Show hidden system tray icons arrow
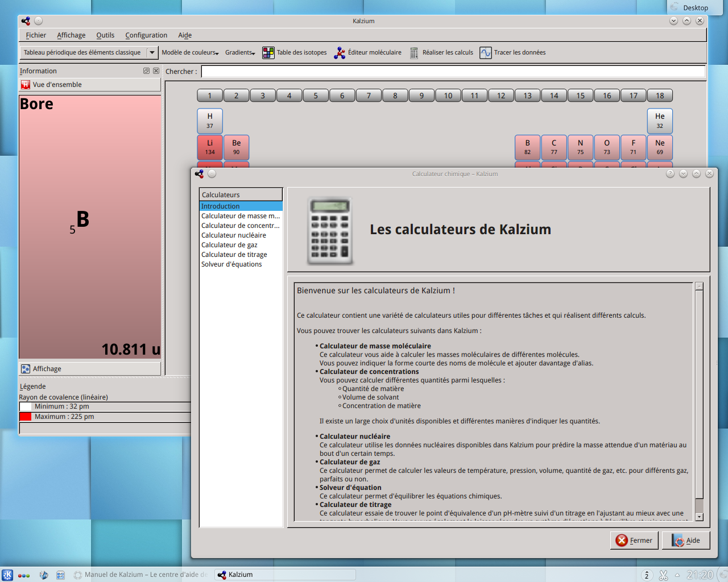This screenshot has width=728, height=582. [x=677, y=575]
